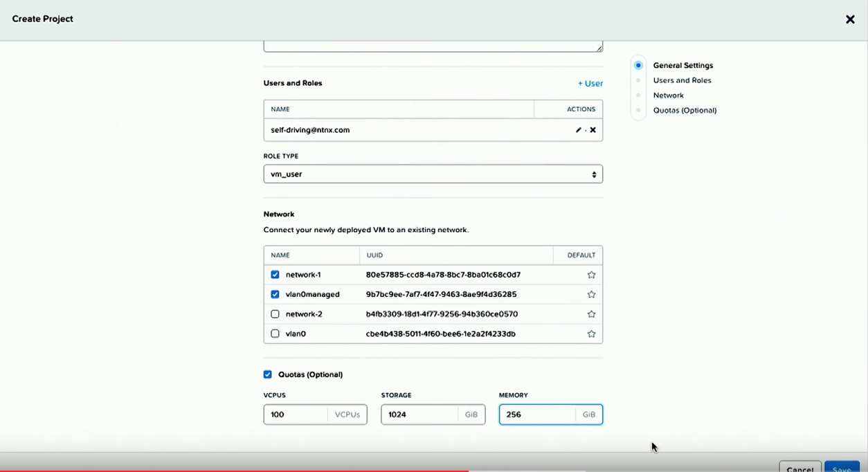Click the ACTIONS column header in the users table
Image resolution: width=868 pixels, height=472 pixels.
coord(581,109)
